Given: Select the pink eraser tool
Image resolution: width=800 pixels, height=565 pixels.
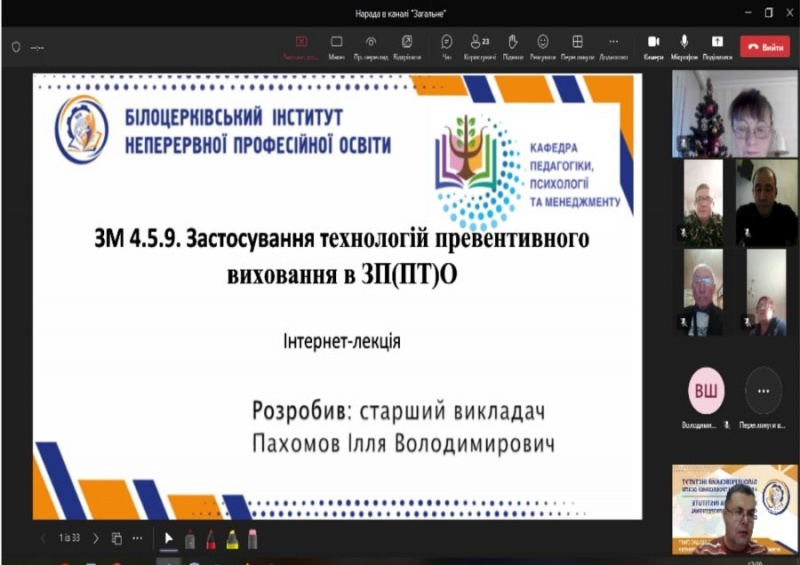Looking at the screenshot, I should click(x=253, y=538).
